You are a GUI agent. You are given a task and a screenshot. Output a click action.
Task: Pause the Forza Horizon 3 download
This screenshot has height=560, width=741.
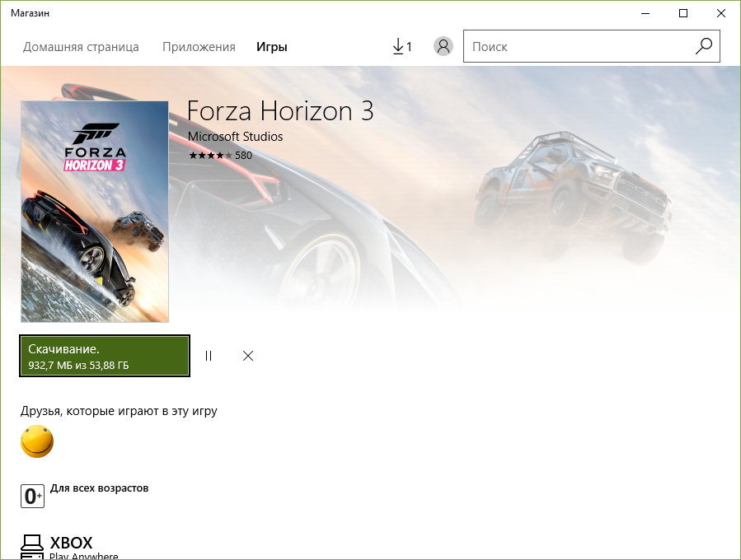click(x=209, y=356)
